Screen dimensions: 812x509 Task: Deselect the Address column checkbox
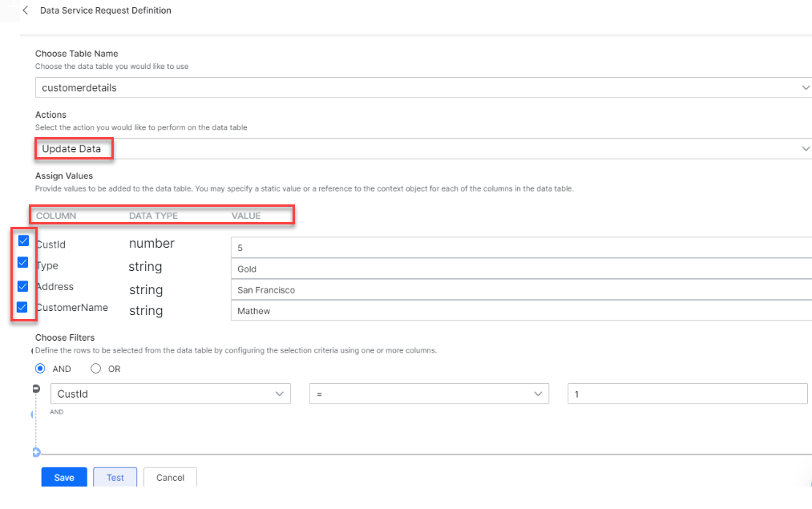point(23,285)
